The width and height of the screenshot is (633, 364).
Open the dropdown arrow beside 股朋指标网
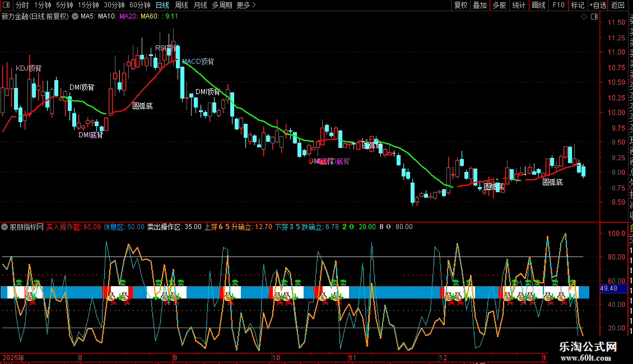tap(4, 227)
